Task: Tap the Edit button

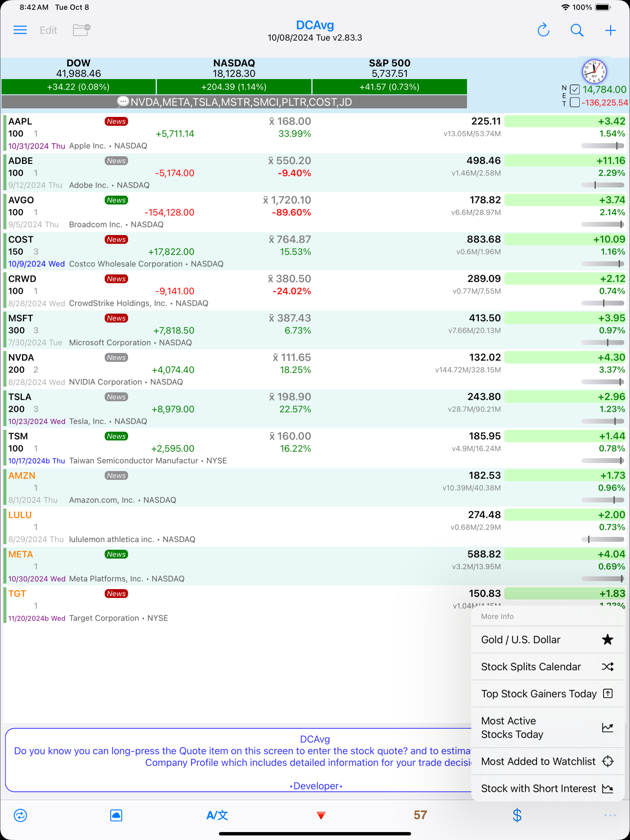Action: 48,30
